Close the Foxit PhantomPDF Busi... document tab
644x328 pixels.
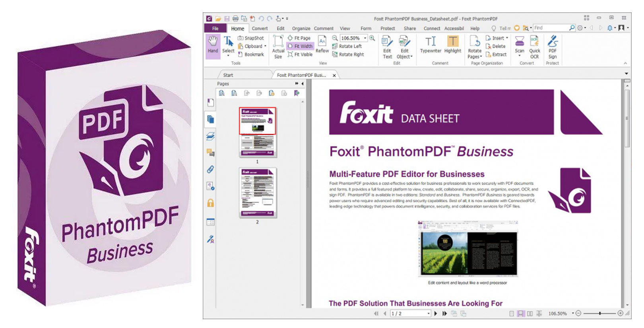point(334,75)
